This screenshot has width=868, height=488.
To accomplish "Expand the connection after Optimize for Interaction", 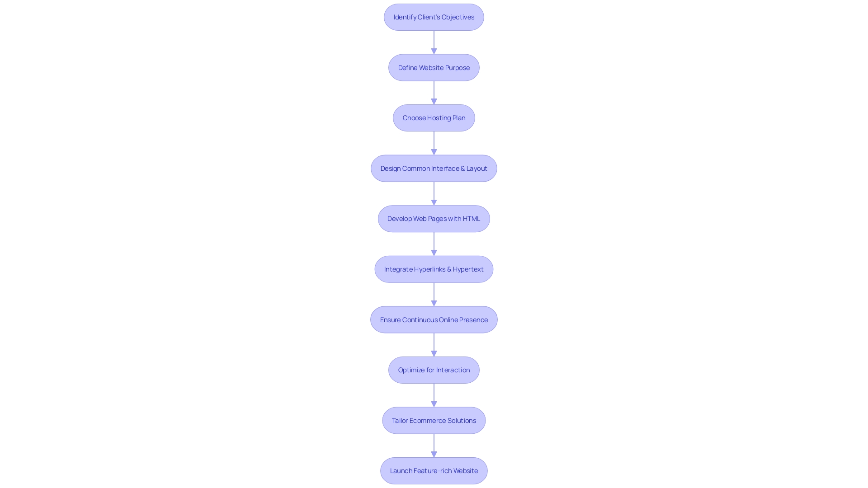I will [x=434, y=394].
